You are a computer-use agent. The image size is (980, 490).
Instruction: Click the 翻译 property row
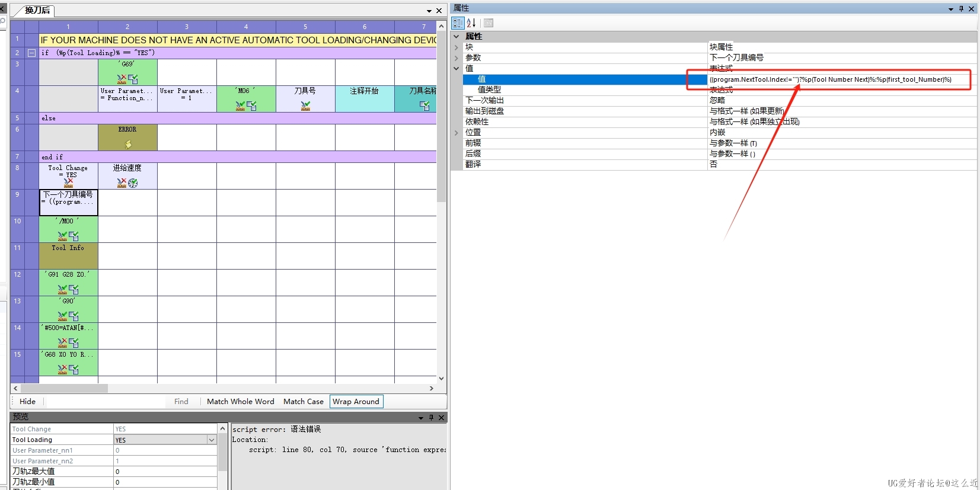pyautogui.click(x=714, y=164)
